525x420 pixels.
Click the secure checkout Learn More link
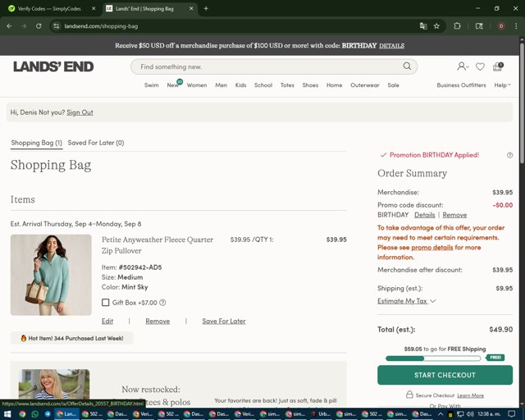tap(470, 395)
